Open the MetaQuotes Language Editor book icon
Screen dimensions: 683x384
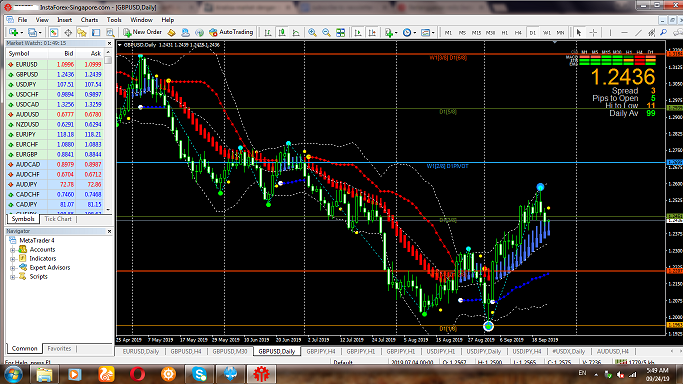[x=172, y=32]
